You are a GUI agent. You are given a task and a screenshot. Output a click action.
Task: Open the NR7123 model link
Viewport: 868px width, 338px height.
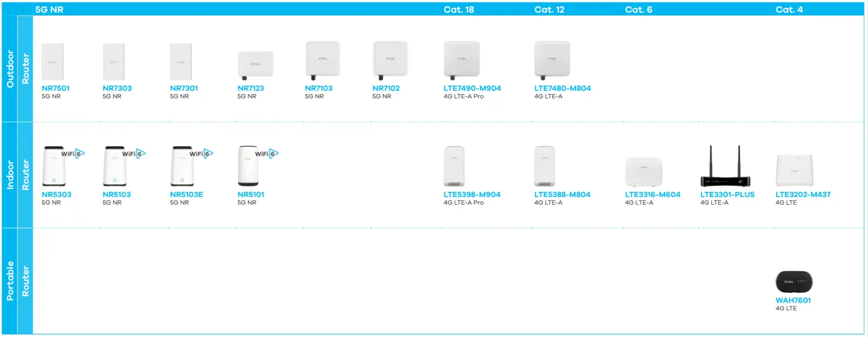pos(252,88)
